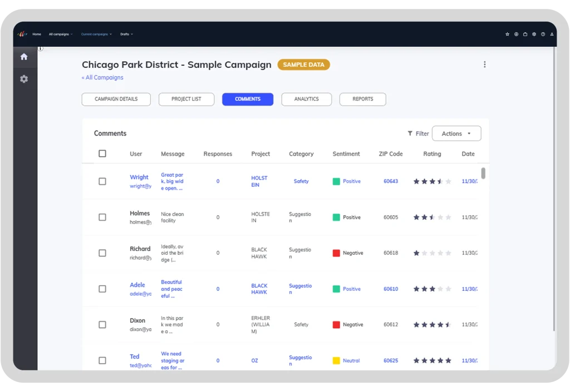The width and height of the screenshot is (570, 392).
Task: Open the HOLSTEIN project link in Wright's row
Action: [x=259, y=181]
